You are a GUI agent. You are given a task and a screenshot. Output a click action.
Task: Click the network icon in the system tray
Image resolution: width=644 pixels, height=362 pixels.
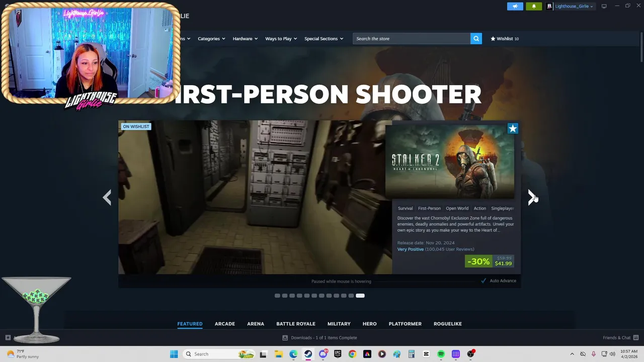coord(604,354)
